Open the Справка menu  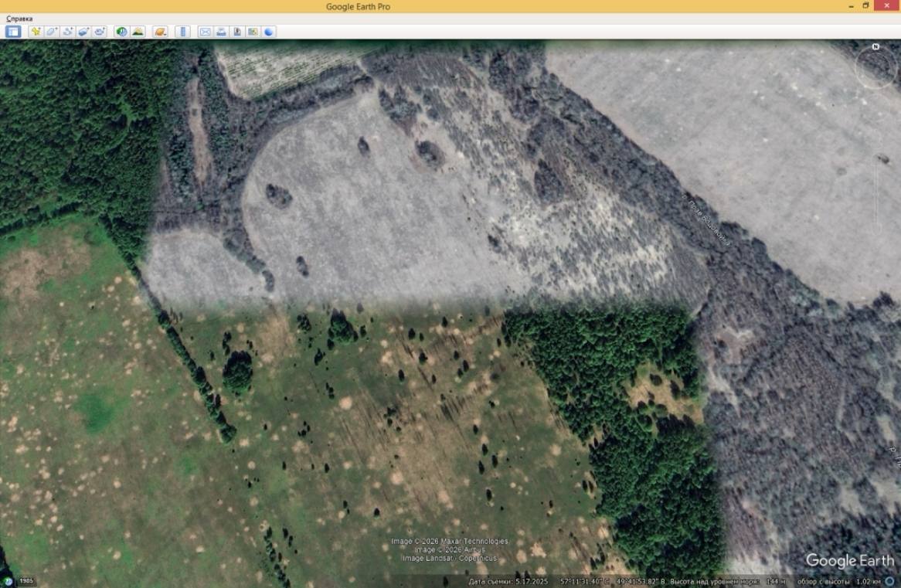pos(19,19)
